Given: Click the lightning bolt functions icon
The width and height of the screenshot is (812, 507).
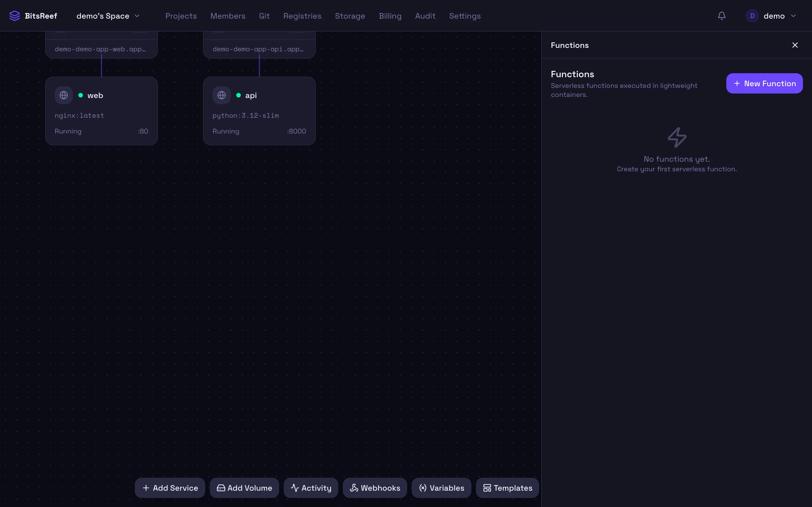Looking at the screenshot, I should (677, 137).
